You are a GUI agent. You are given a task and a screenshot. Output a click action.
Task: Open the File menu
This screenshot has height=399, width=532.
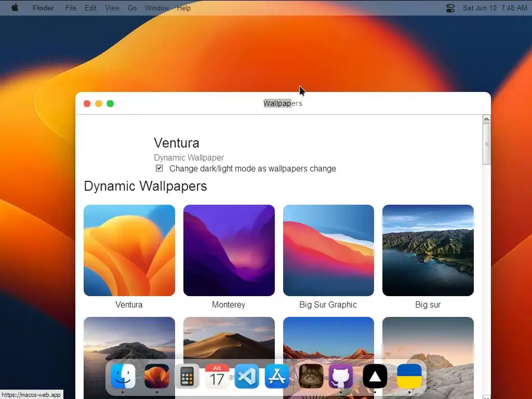pyautogui.click(x=71, y=8)
